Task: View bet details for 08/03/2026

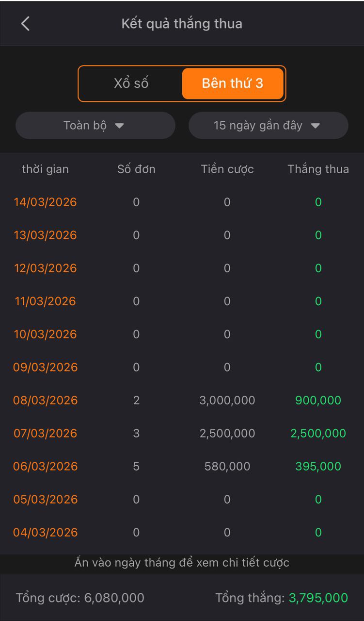Action: pyautogui.click(x=45, y=400)
